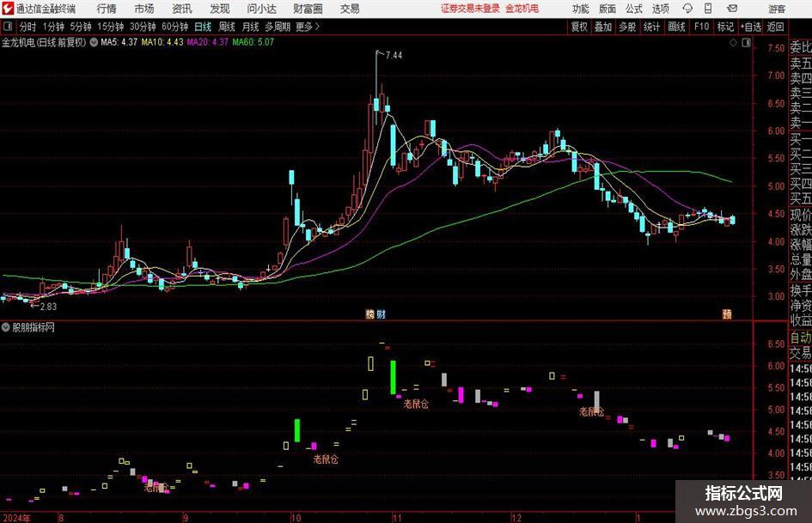Screen dimensions: 812x523
Task: Toggle the right info panel icon
Action: tap(746, 43)
